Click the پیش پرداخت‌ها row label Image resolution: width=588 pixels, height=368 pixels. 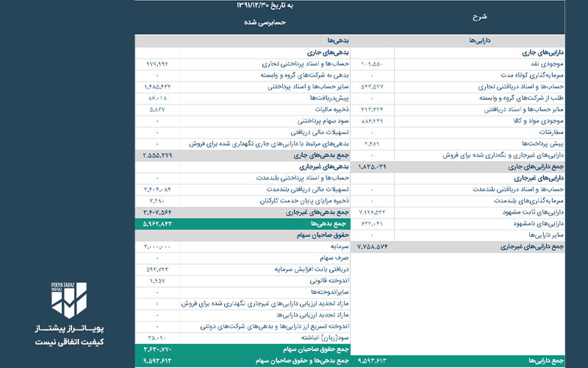point(542,144)
